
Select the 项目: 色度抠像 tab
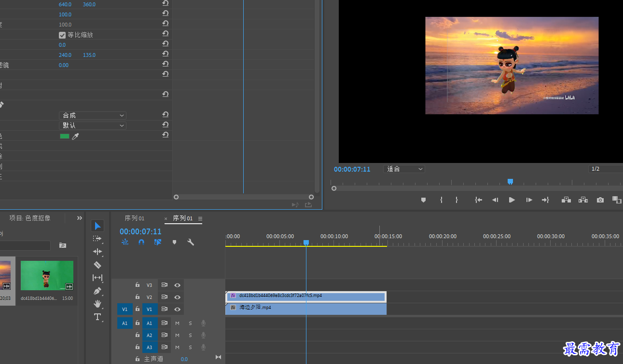[30, 218]
